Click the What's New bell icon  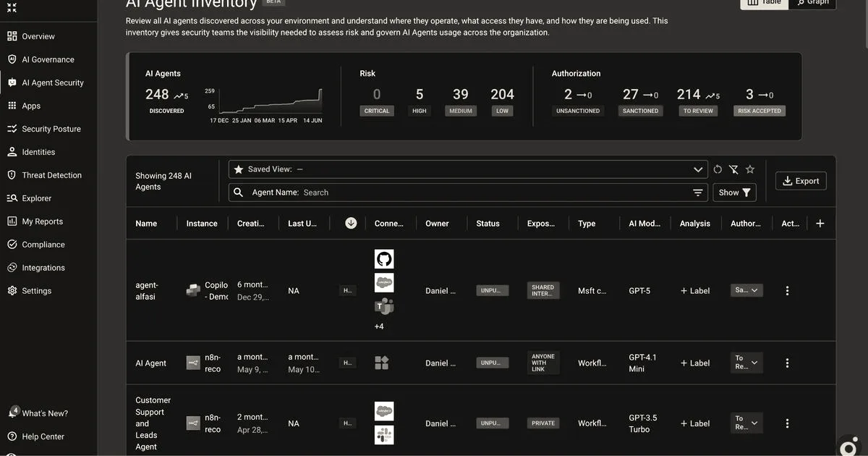pyautogui.click(x=12, y=413)
